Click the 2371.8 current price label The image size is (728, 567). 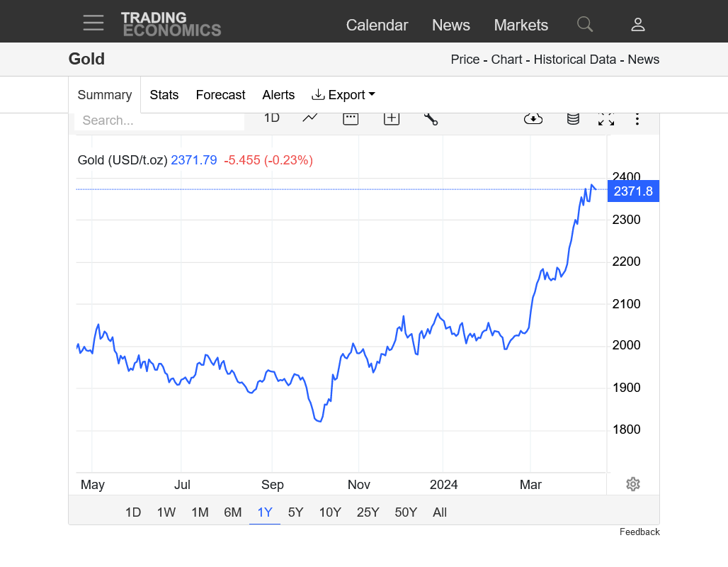pos(633,191)
